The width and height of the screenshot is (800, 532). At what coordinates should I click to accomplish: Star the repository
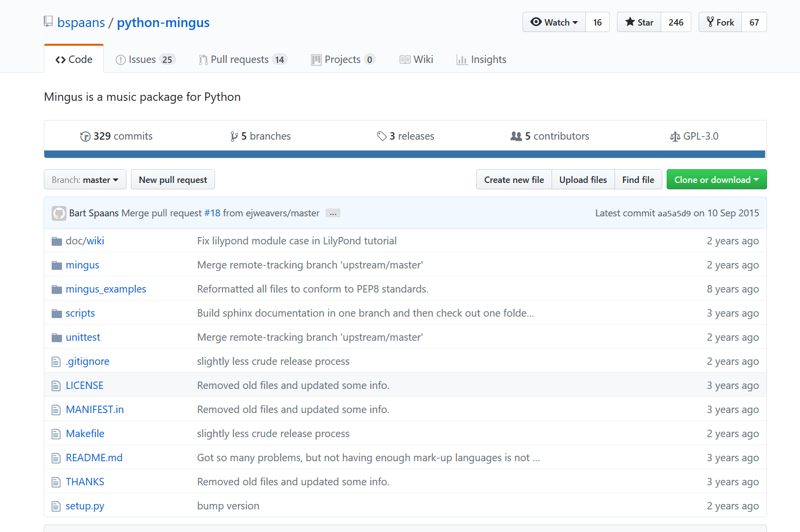tap(639, 22)
